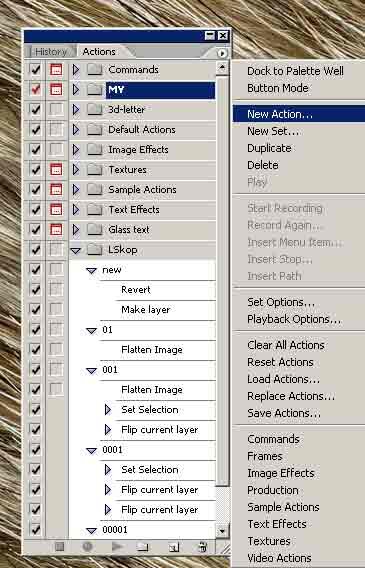Choose New Action... from the menu
This screenshot has height=568, width=365.
point(299,114)
